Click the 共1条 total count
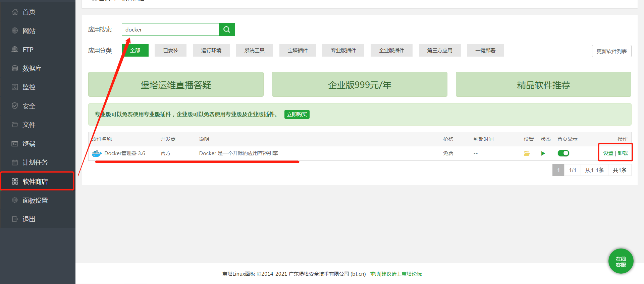 coord(620,170)
